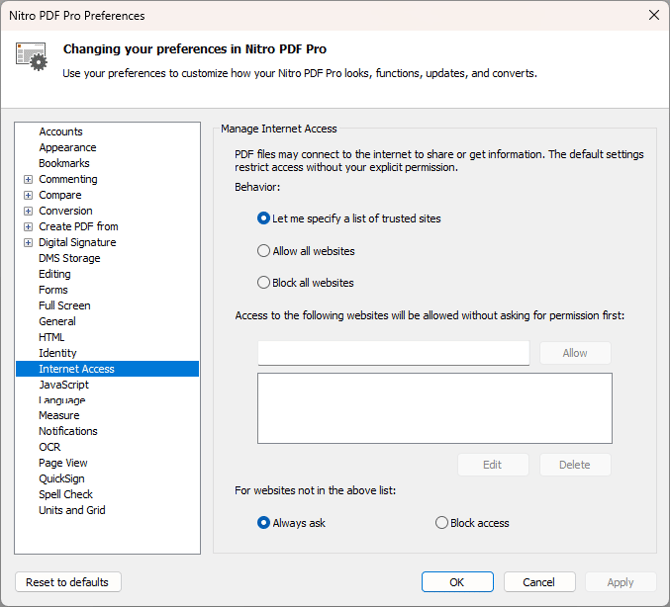Open Identity preferences

pos(57,353)
